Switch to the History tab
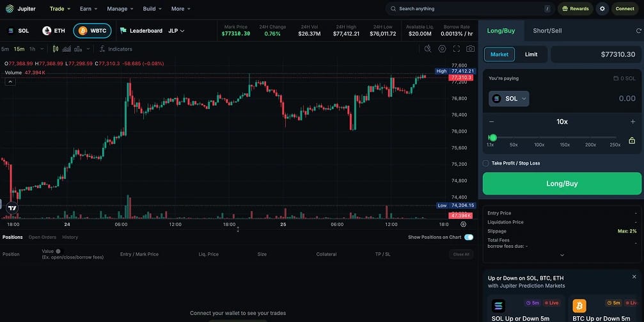The image size is (644, 322). click(x=70, y=237)
